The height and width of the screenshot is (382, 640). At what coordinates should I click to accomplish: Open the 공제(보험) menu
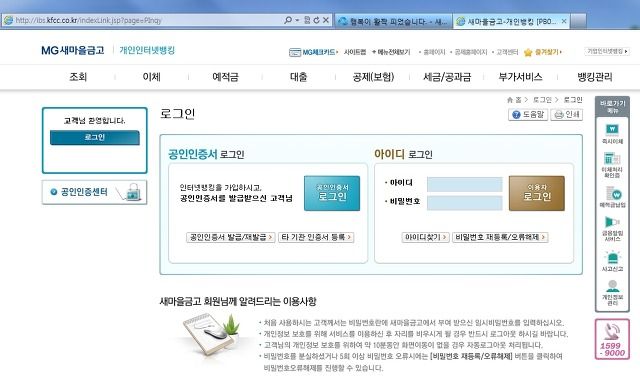pos(373,77)
